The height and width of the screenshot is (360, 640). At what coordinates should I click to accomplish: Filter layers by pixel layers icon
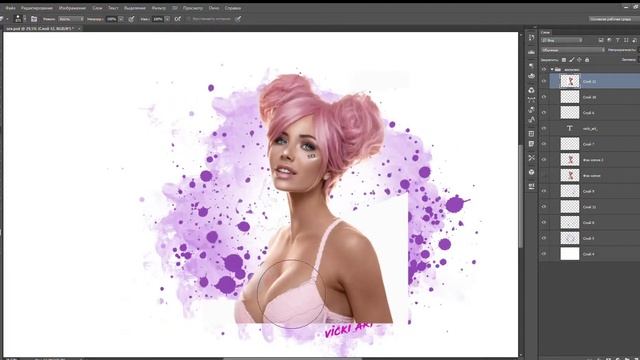(601, 40)
